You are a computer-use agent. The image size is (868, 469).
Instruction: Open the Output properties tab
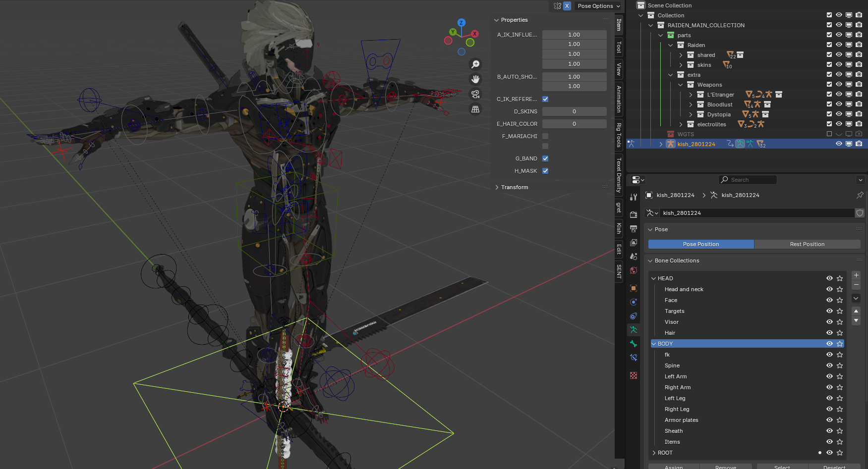point(634,228)
